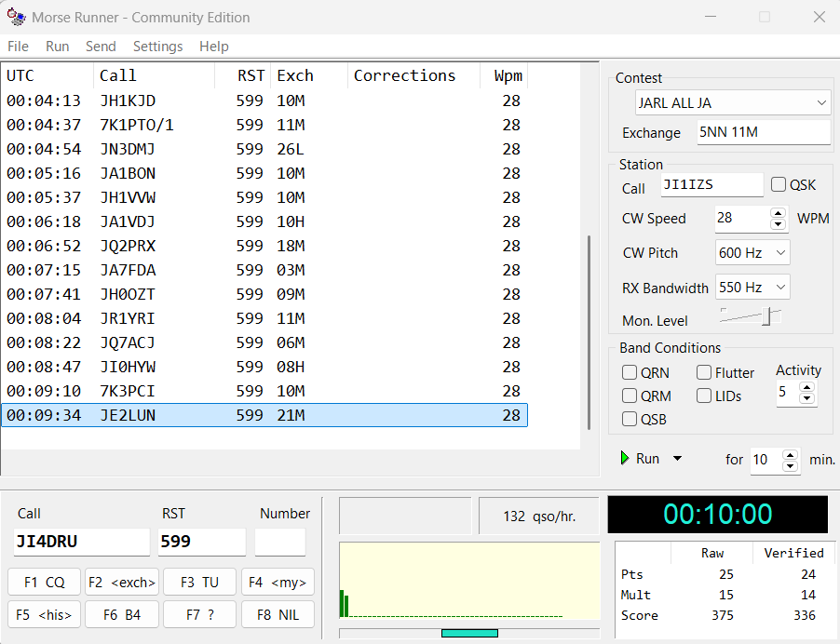Decrease Activity level with down arrow
The width and height of the screenshot is (840, 644).
click(806, 398)
